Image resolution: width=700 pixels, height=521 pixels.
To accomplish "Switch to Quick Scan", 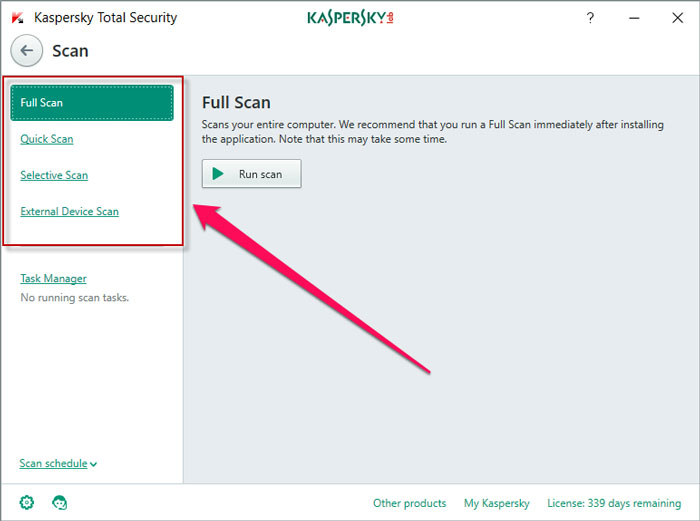I will pyautogui.click(x=47, y=139).
